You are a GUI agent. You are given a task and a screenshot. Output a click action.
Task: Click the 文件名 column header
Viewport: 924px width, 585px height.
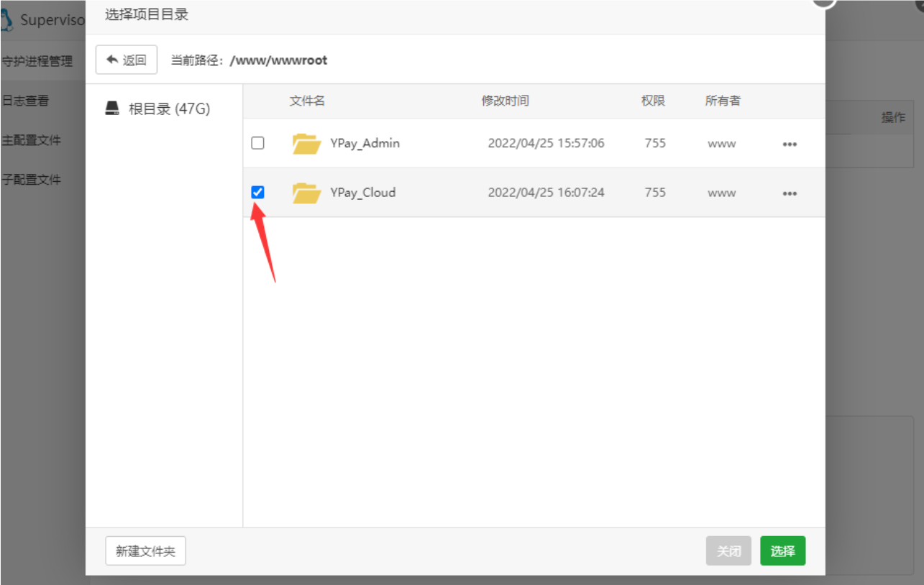307,101
